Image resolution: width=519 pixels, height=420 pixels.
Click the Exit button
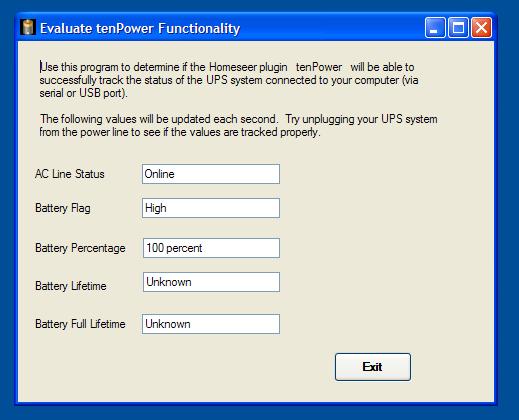(373, 367)
